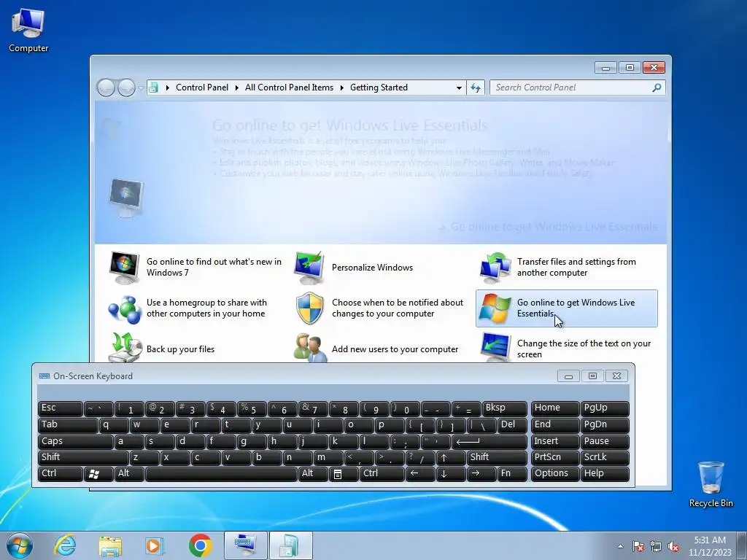Click the spacebar on keyboard

pyautogui.click(x=221, y=474)
